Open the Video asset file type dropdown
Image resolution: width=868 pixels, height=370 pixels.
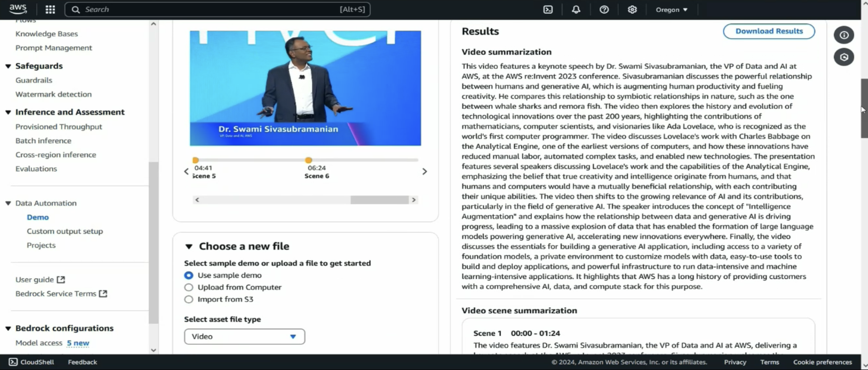244,337
